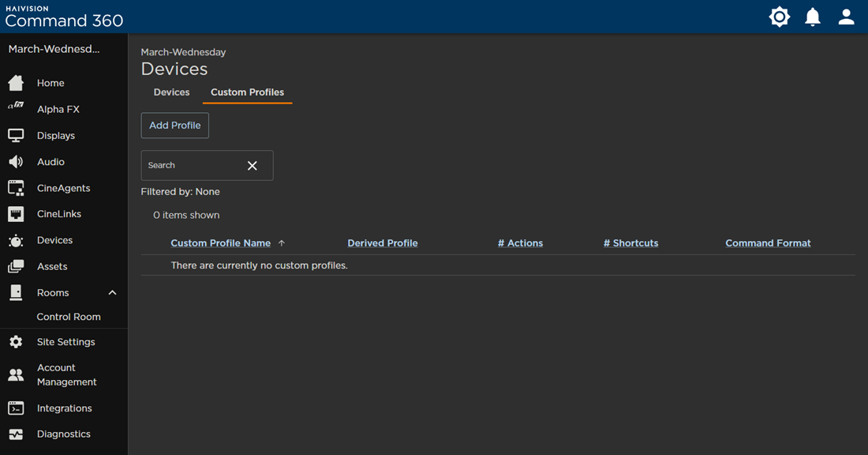Switch to the Devices tab

point(171,92)
